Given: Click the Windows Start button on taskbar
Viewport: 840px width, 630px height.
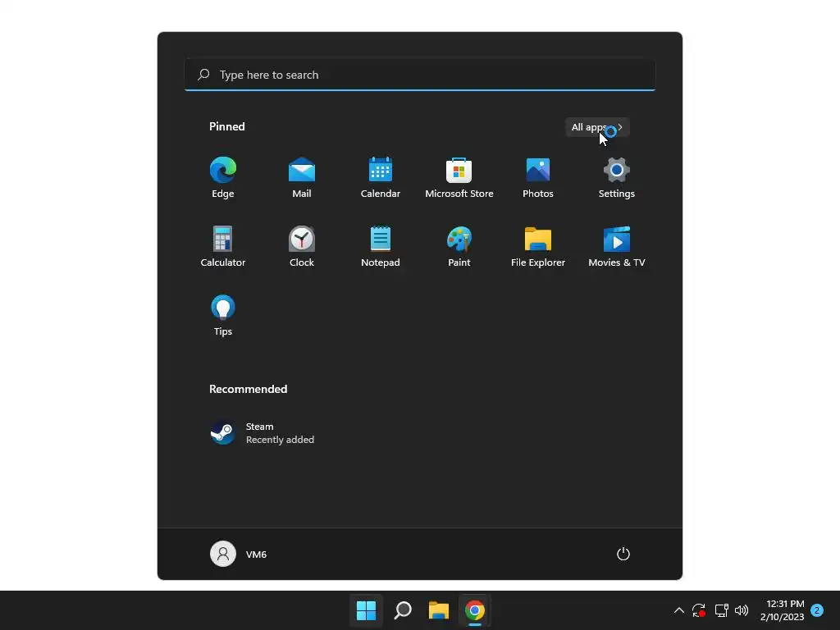Looking at the screenshot, I should pyautogui.click(x=367, y=610).
